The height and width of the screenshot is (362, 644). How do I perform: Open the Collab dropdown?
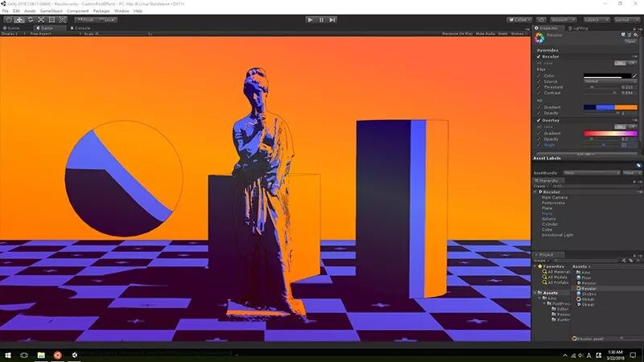coord(519,19)
